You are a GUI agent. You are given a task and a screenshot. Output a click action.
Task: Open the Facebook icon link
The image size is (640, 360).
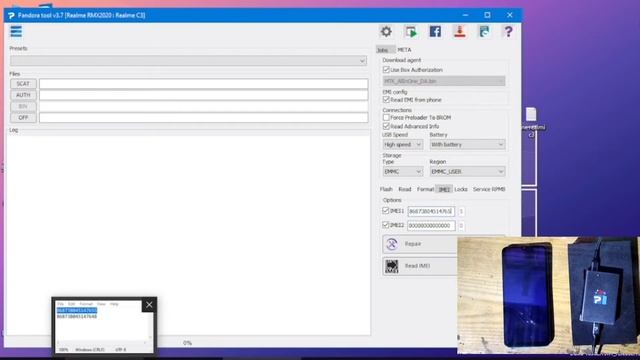coord(435,31)
